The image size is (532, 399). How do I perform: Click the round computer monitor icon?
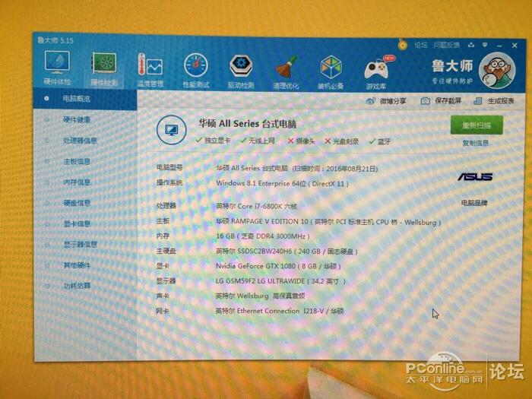172,130
